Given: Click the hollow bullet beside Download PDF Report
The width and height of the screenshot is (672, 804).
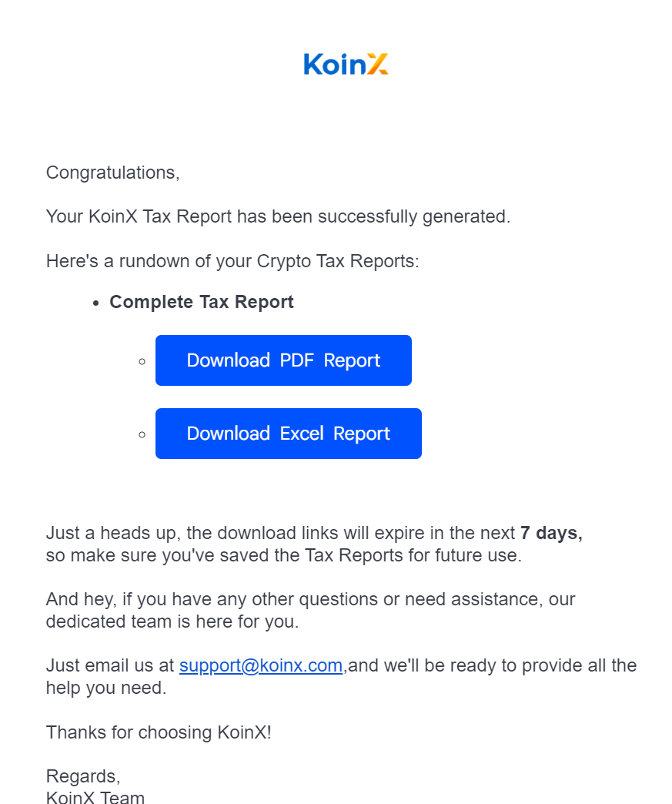Looking at the screenshot, I should pos(142,361).
